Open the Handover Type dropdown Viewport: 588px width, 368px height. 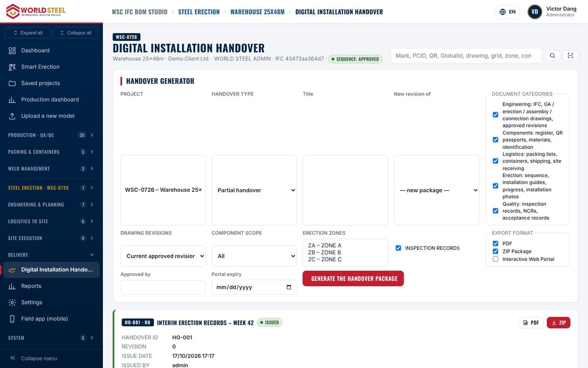point(254,190)
